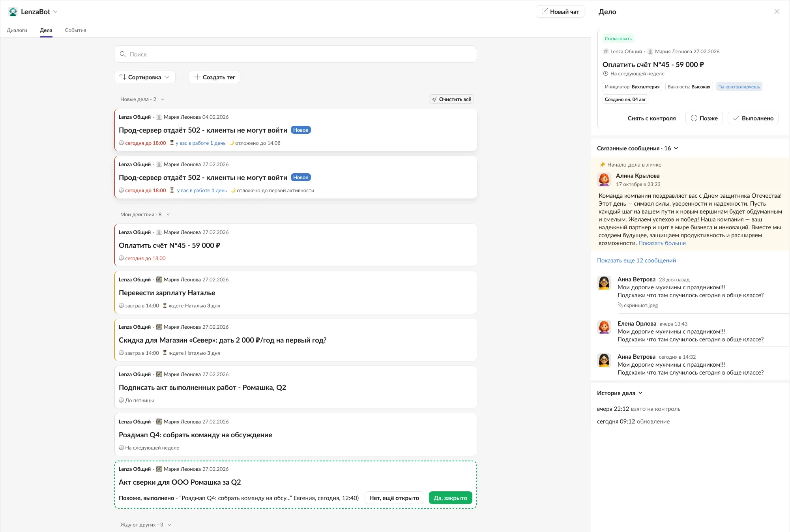Open Оплатить счёт №45 card in the list

click(x=296, y=245)
